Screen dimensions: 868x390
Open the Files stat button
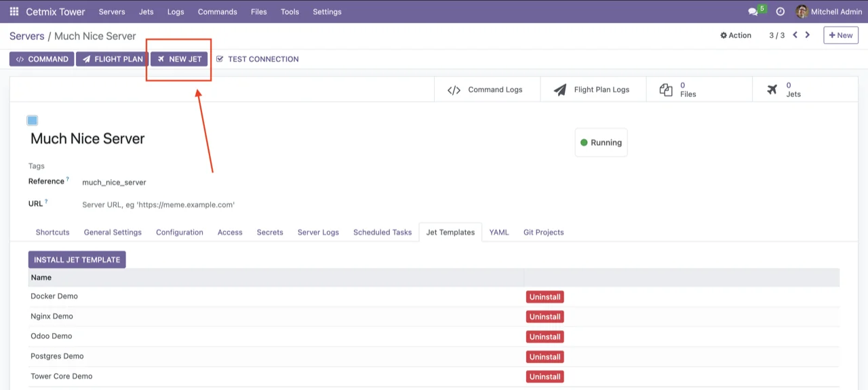click(698, 90)
